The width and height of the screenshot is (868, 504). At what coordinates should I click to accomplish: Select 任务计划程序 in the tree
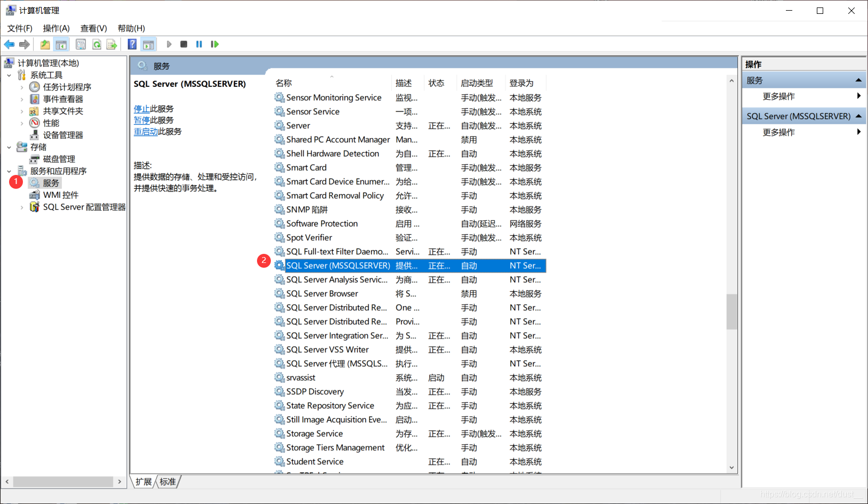pyautogui.click(x=67, y=87)
